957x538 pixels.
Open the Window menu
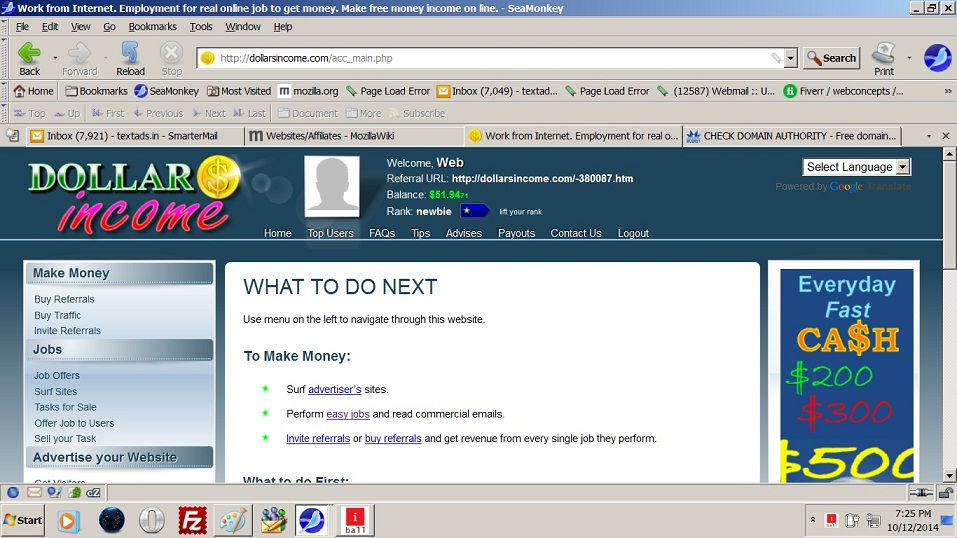click(243, 27)
